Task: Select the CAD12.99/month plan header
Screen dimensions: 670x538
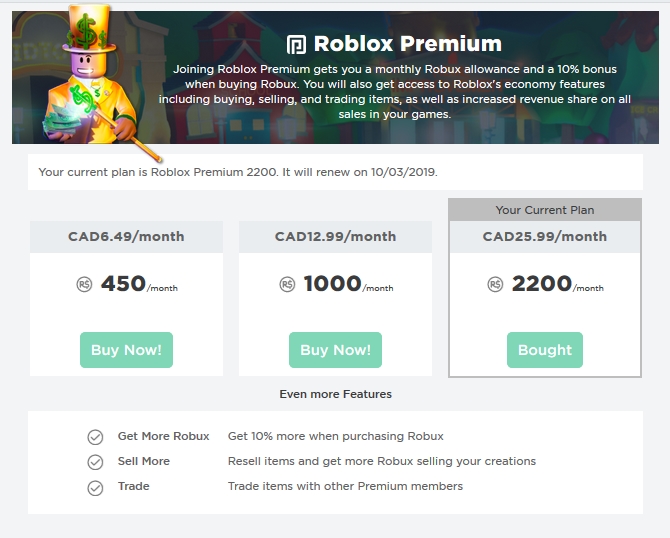Action: (x=335, y=237)
